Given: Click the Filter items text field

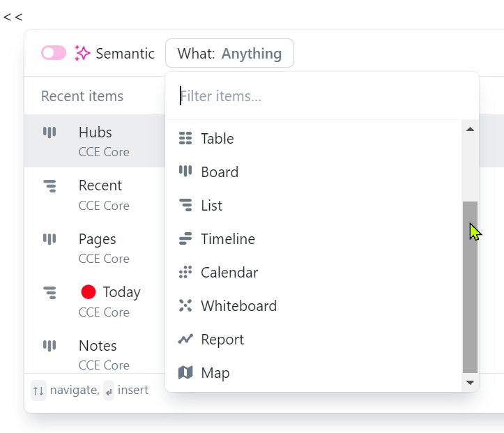Looking at the screenshot, I should pyautogui.click(x=321, y=96).
